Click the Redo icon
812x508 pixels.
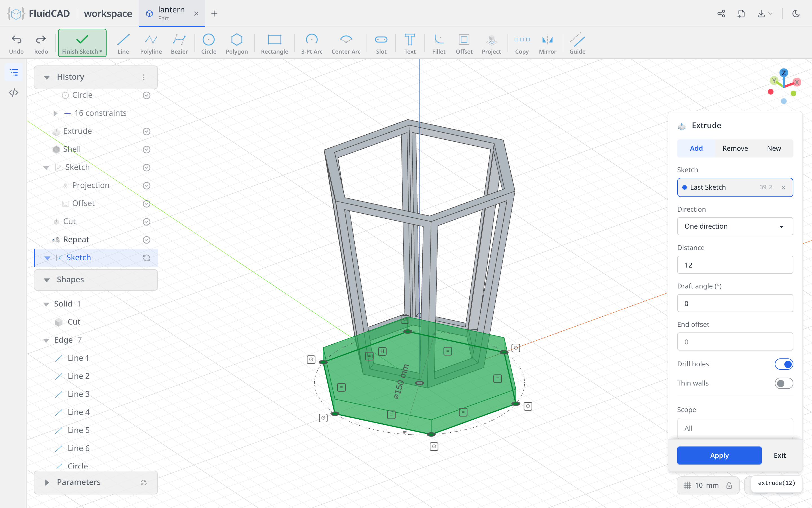click(41, 40)
